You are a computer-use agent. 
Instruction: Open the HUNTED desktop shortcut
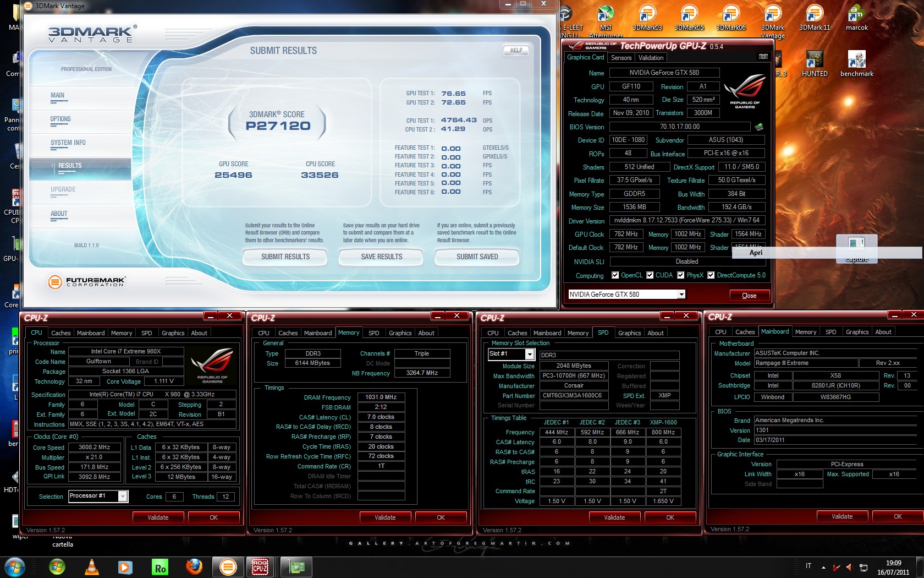pos(815,64)
